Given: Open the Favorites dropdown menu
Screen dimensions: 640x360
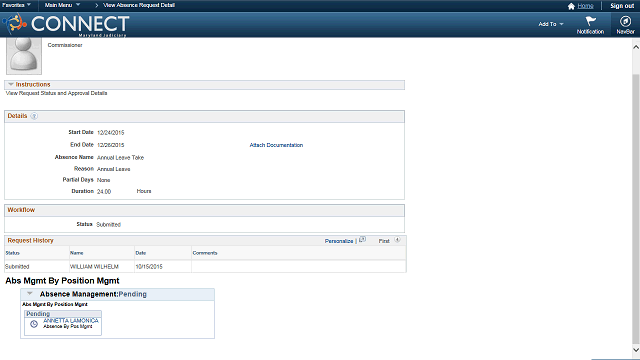Looking at the screenshot, I should pyautogui.click(x=16, y=5).
